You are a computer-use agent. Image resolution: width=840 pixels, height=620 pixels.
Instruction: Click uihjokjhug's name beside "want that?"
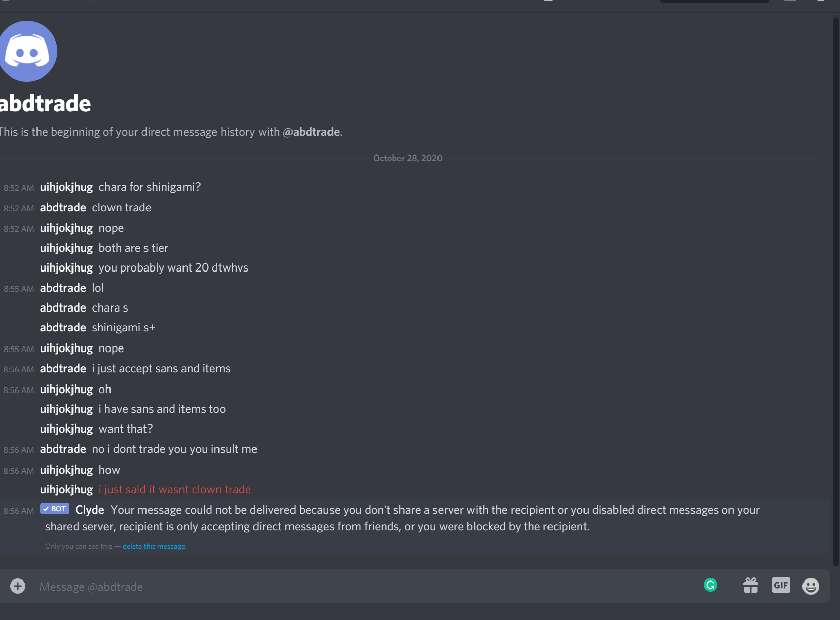66,429
